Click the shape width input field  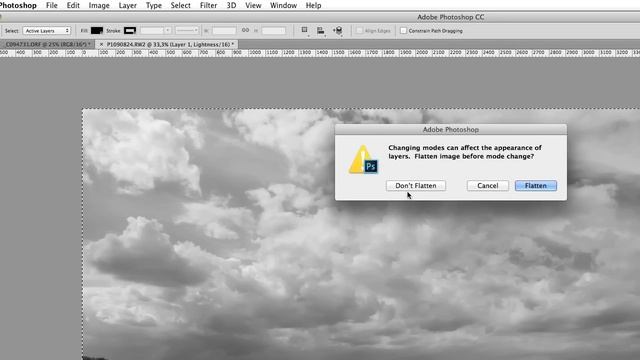224,31
